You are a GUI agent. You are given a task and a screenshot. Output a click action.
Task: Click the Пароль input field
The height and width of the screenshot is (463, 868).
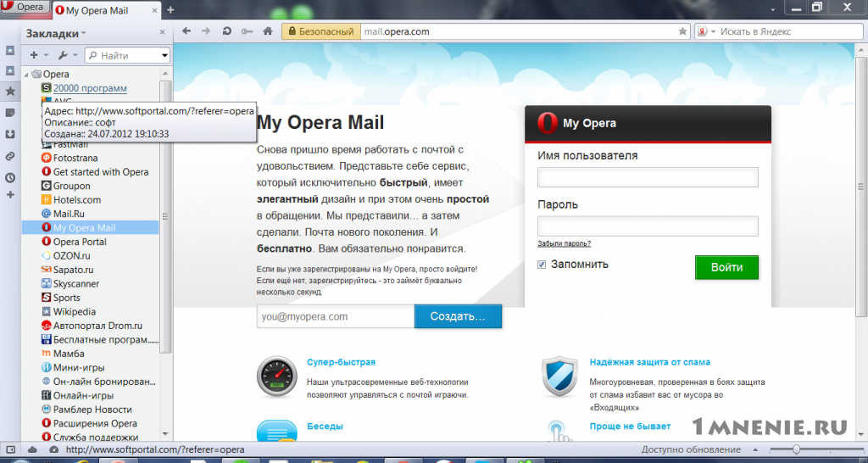[648, 226]
